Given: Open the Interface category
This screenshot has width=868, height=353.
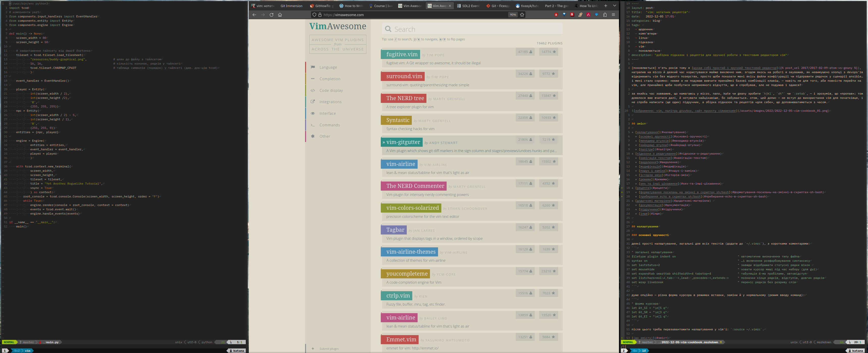Looking at the screenshot, I should 327,113.
